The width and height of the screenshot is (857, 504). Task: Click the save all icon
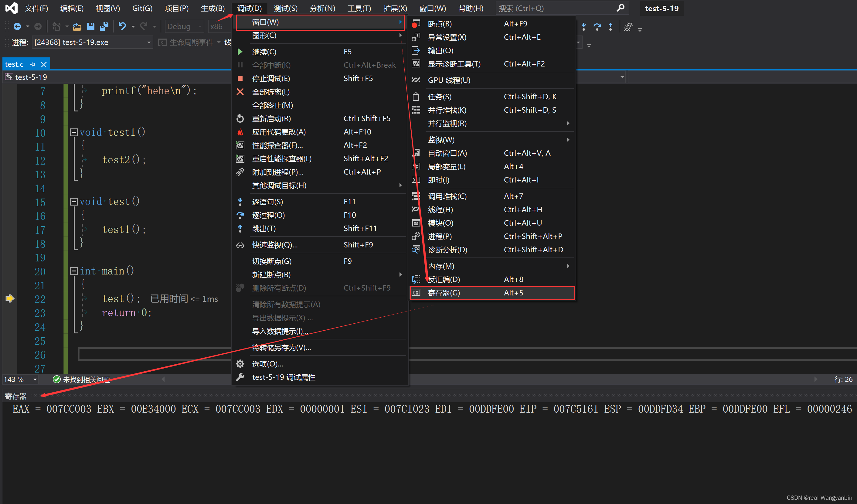(x=104, y=26)
